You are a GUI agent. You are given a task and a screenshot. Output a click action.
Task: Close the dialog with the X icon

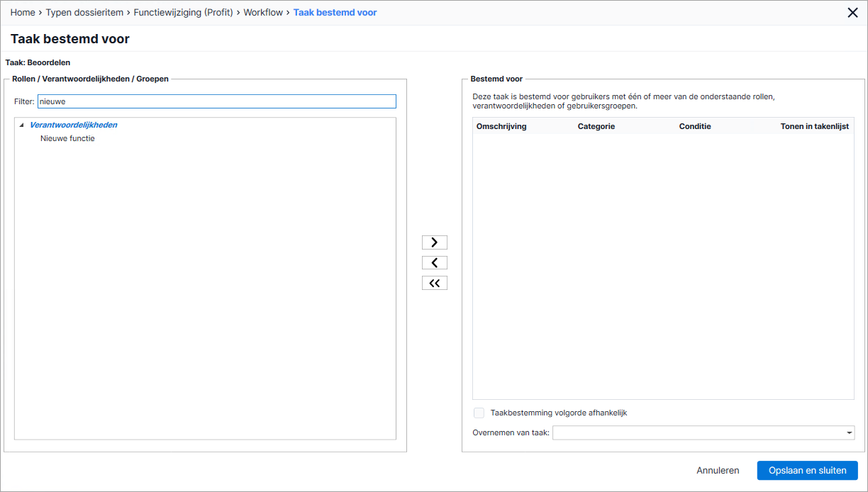(x=853, y=12)
